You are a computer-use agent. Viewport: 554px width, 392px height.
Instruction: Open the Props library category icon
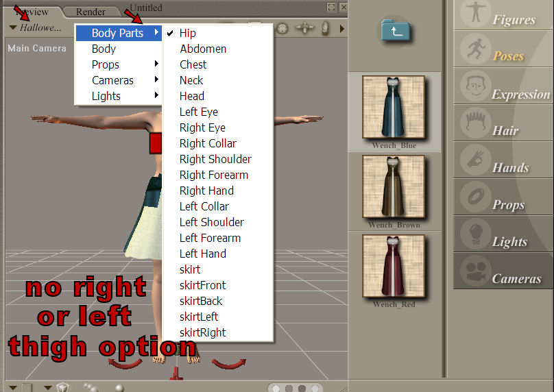[x=476, y=197]
